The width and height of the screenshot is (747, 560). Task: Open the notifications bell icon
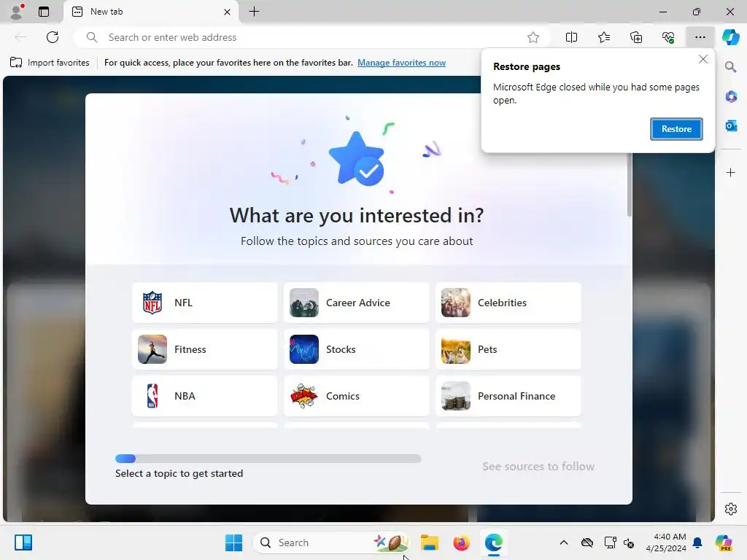(697, 542)
